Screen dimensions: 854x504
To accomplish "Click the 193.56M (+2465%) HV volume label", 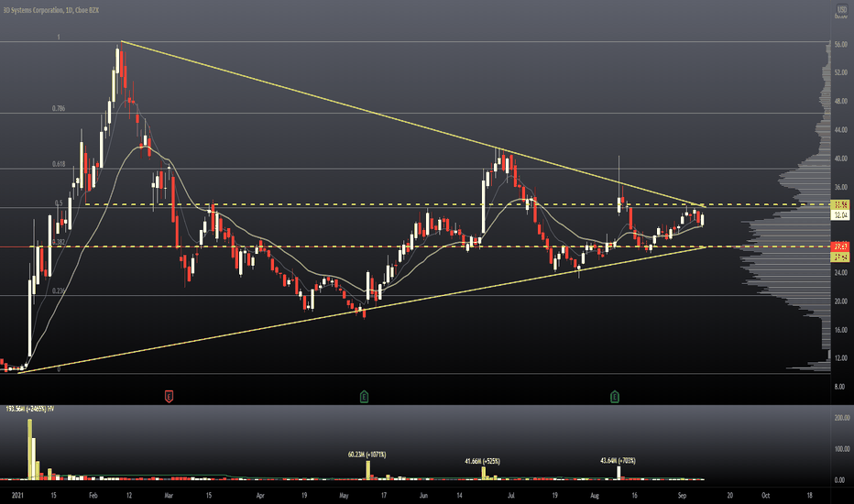I will pyautogui.click(x=30, y=409).
